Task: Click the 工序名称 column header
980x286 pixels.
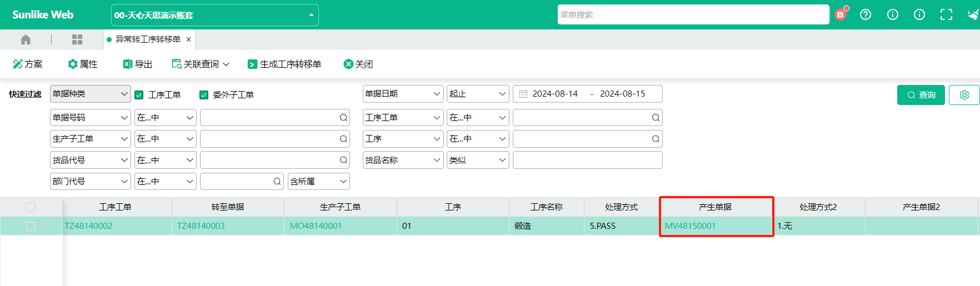Action: pos(547,207)
